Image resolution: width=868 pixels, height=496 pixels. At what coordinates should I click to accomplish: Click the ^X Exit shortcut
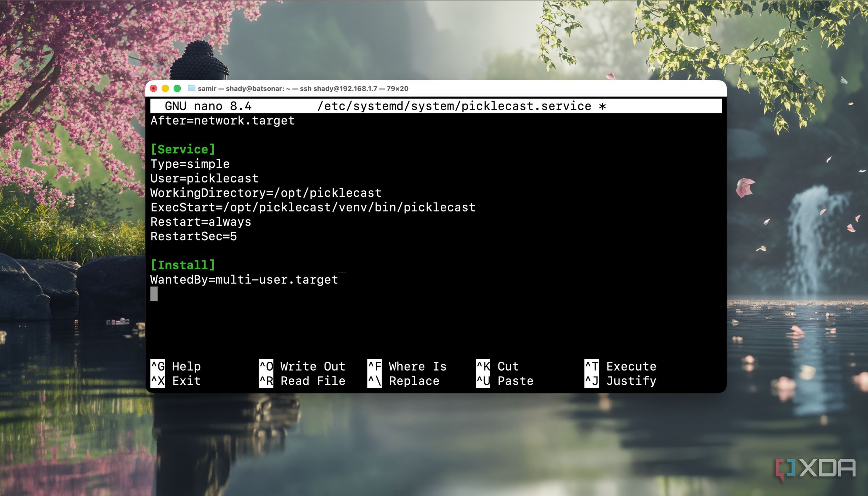point(176,381)
